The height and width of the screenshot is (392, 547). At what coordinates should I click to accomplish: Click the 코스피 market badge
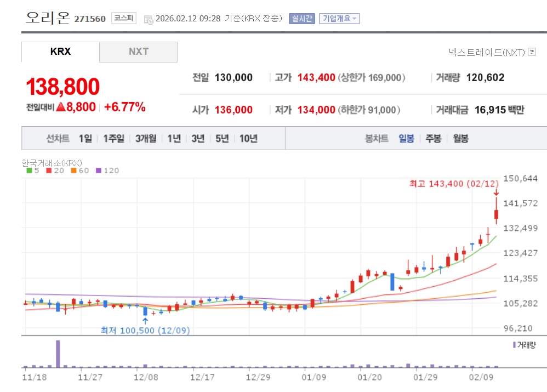point(124,18)
